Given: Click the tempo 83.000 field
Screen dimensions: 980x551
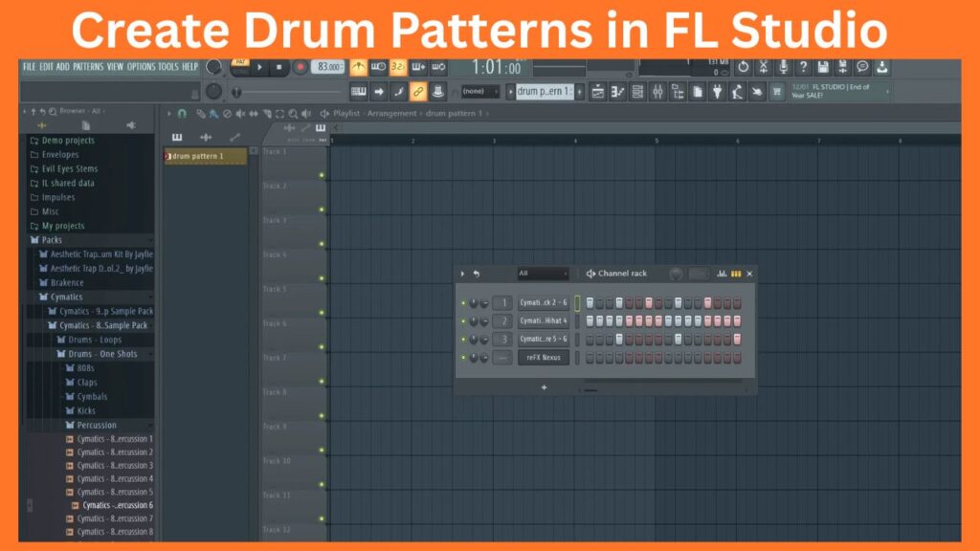Looking at the screenshot, I should coord(327,67).
